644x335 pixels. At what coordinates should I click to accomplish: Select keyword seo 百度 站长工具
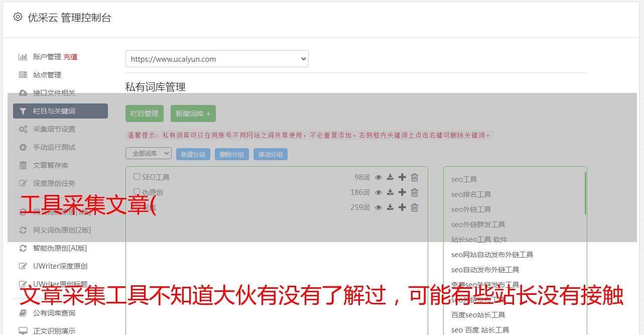480,330
